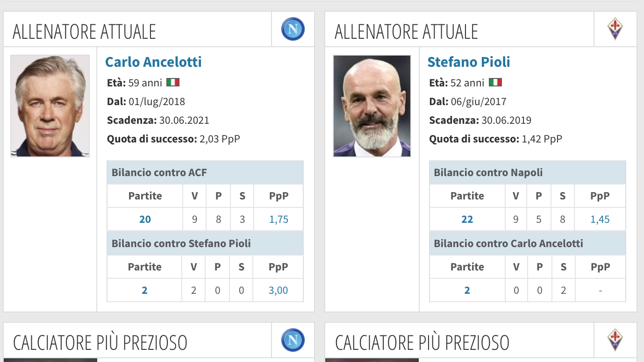644x362 pixels.
Task: Click the Fiorentina crest beside Calciatore più prezioso
Action: [x=615, y=340]
